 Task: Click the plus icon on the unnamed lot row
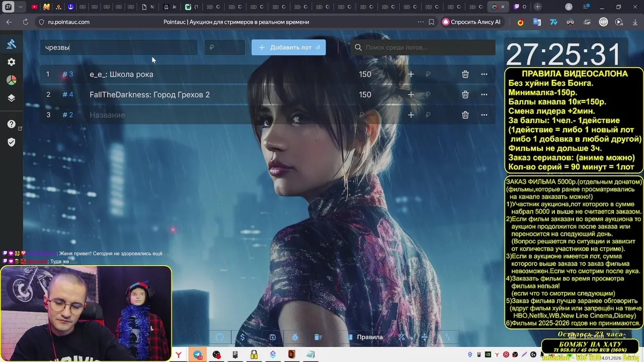click(x=411, y=115)
